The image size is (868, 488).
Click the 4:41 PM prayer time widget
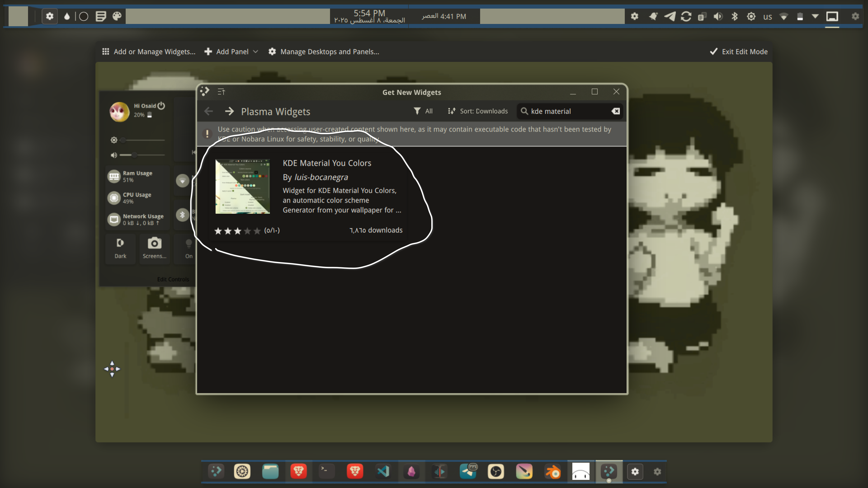(444, 16)
